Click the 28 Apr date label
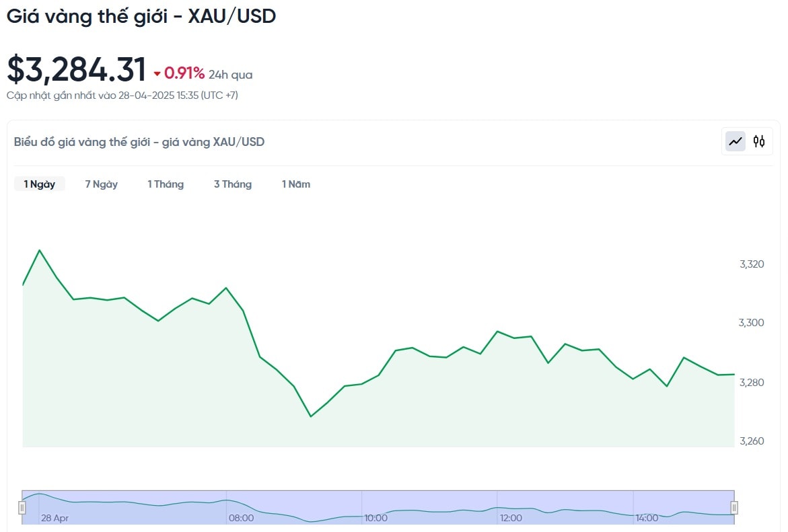Image resolution: width=788 pixels, height=532 pixels. (x=55, y=518)
